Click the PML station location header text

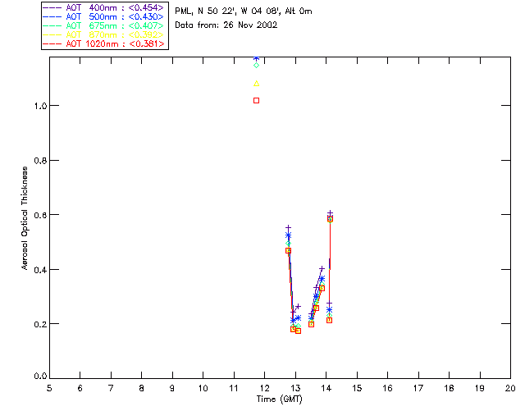(243, 11)
